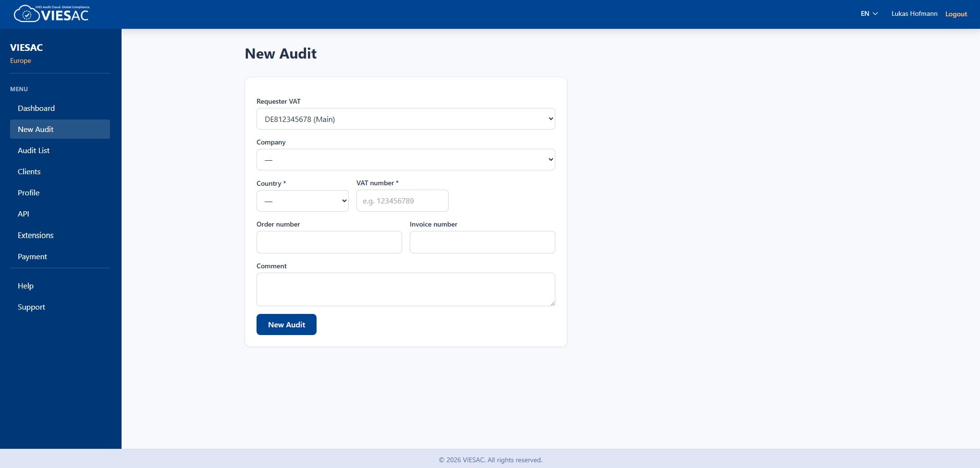980x468 pixels.
Task: Focus the Order number field
Action: (x=329, y=242)
